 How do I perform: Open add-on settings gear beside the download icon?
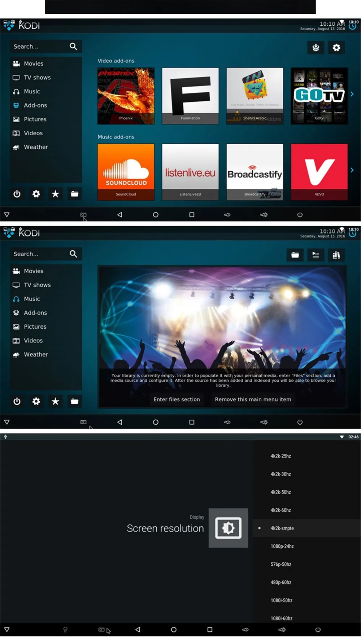point(336,48)
